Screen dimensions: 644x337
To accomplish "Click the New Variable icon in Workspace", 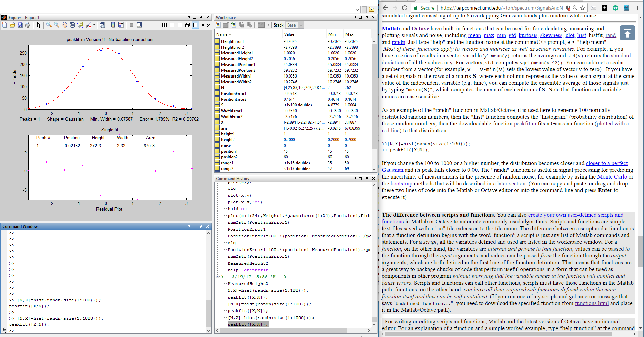I will tap(218, 25).
